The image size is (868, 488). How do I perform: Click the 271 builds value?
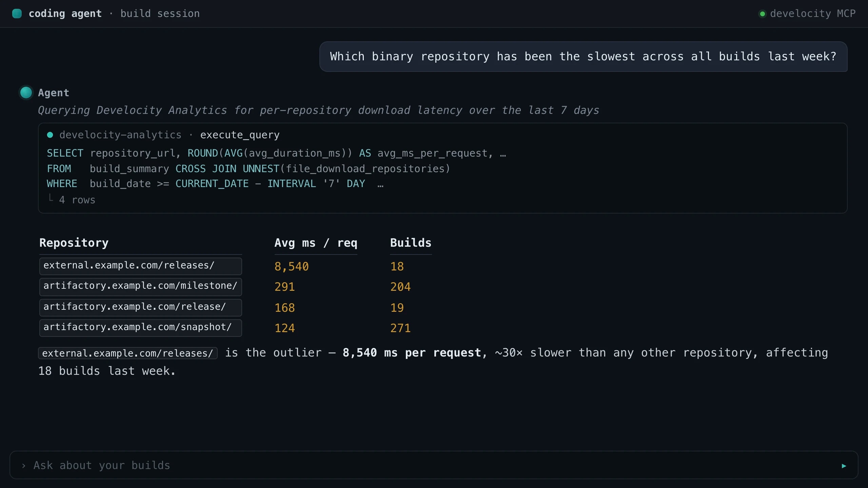point(400,328)
